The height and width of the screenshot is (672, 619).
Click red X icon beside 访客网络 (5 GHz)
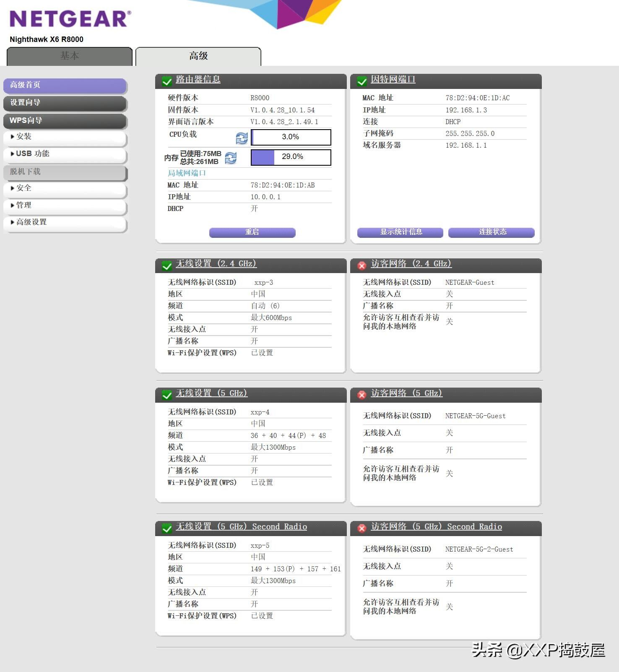[362, 395]
